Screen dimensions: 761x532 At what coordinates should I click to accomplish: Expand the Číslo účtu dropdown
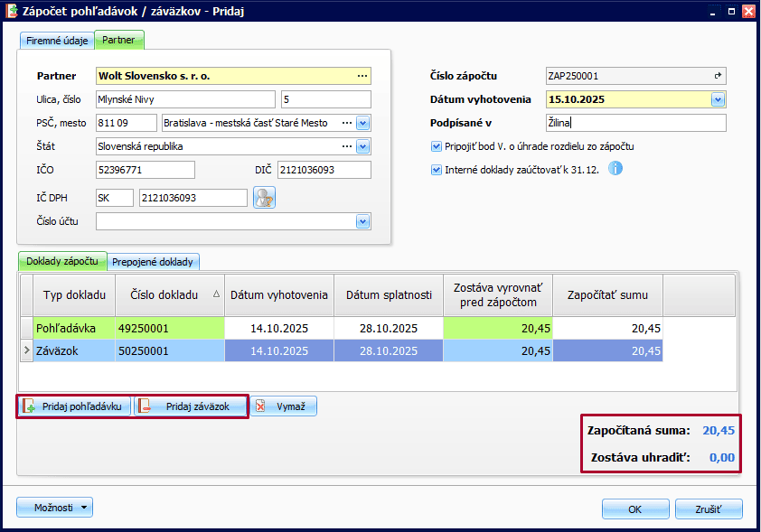362,221
